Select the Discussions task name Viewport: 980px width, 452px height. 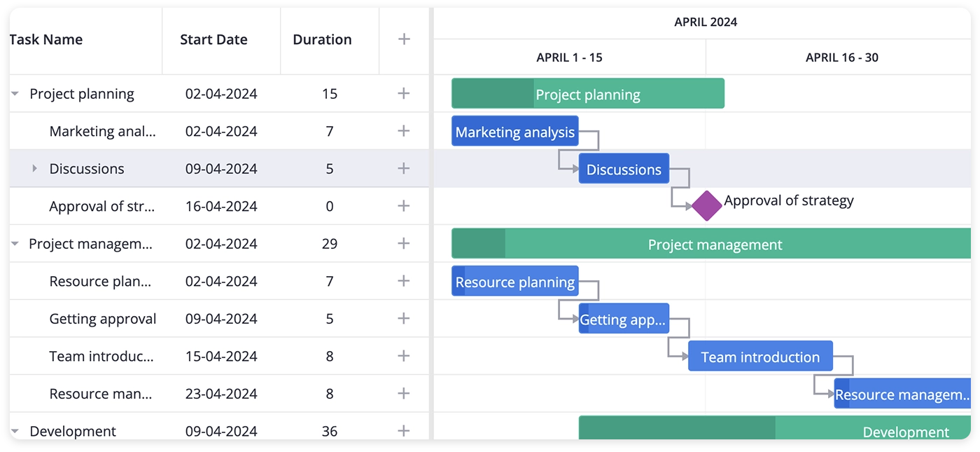87,169
